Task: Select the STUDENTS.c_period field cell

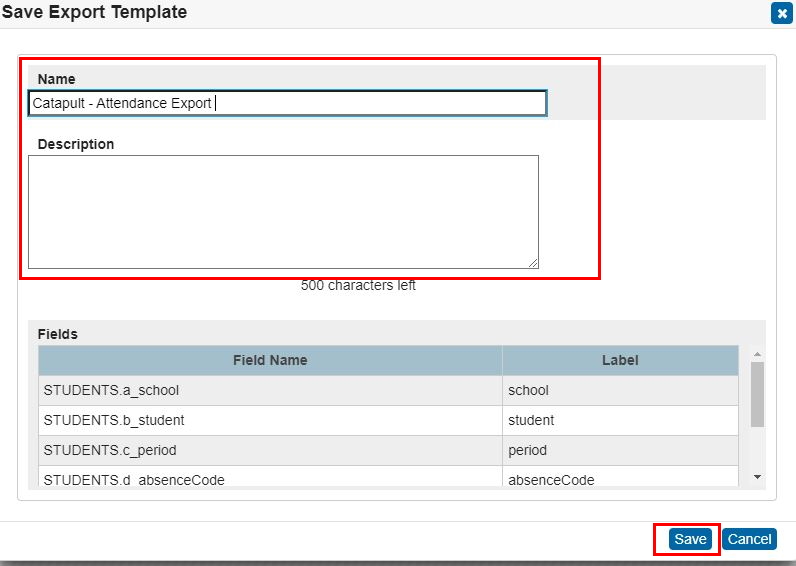Action: click(x=270, y=450)
